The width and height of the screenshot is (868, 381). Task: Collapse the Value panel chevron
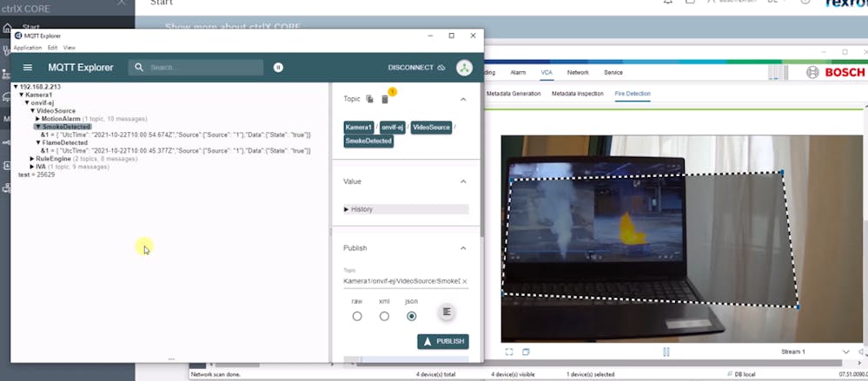pyautogui.click(x=463, y=181)
